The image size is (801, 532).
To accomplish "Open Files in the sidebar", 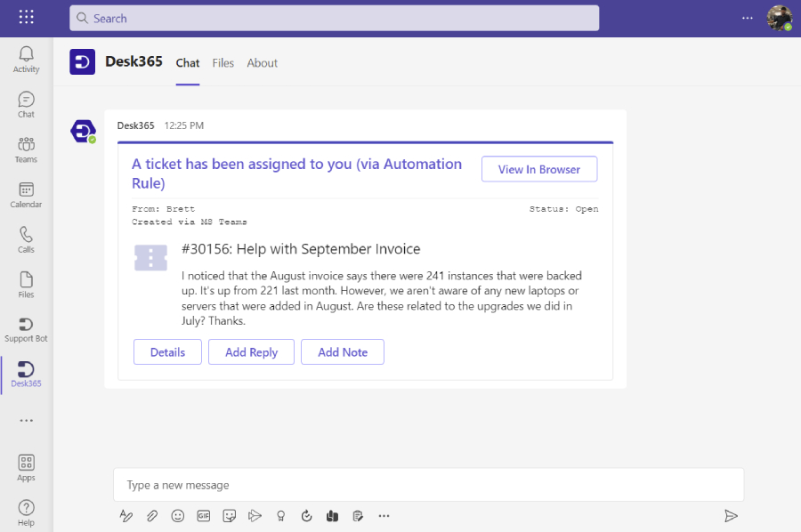I will point(26,285).
